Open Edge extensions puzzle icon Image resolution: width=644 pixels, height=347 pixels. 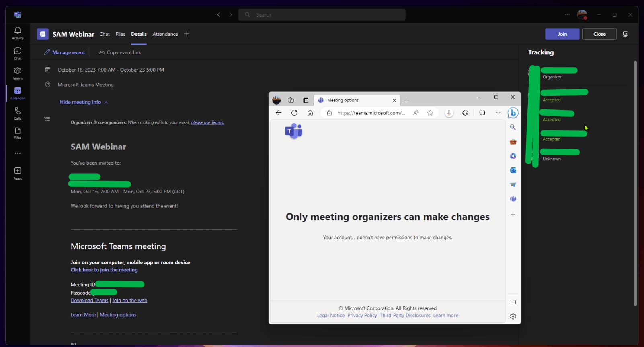(x=465, y=113)
